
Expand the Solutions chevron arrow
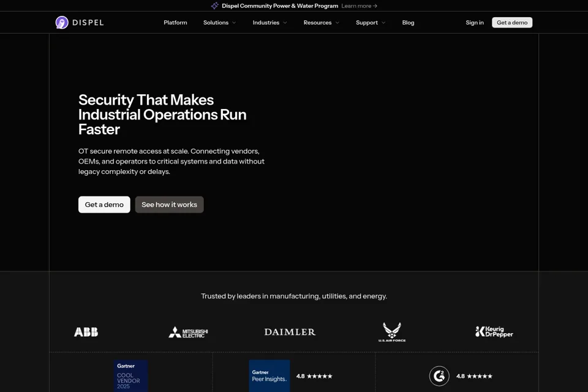pyautogui.click(x=234, y=23)
